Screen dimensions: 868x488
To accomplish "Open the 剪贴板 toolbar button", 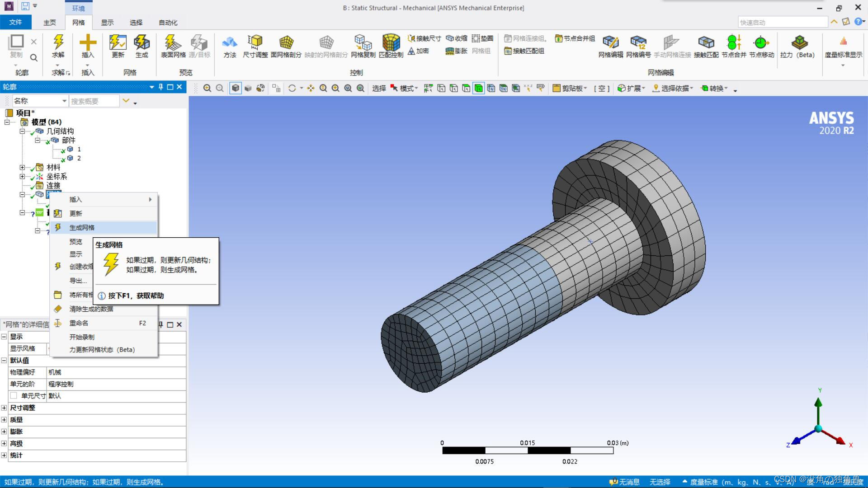I will click(570, 89).
